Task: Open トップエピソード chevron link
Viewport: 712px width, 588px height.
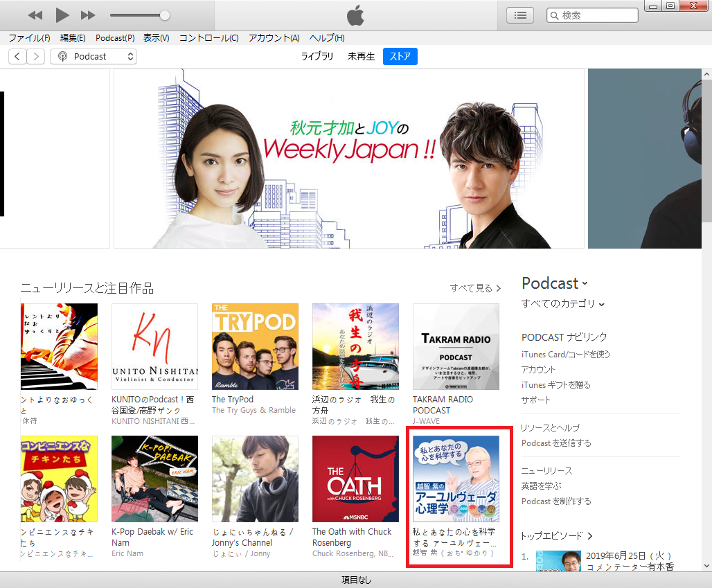Action: tap(557, 536)
